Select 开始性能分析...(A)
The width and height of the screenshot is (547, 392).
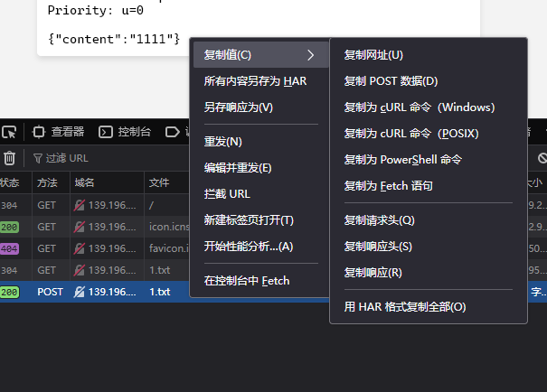click(261, 247)
